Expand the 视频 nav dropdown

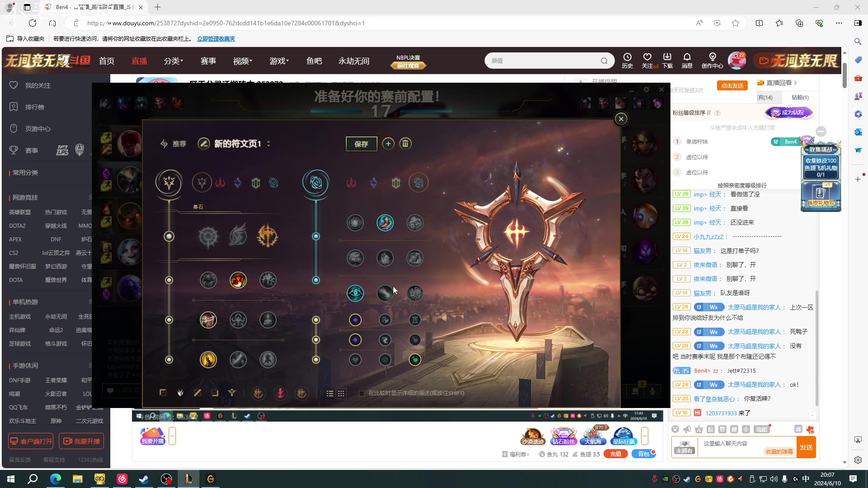tap(243, 61)
